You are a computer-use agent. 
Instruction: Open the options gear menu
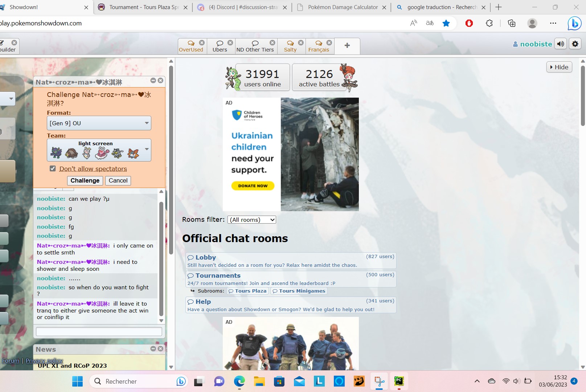[x=575, y=44]
